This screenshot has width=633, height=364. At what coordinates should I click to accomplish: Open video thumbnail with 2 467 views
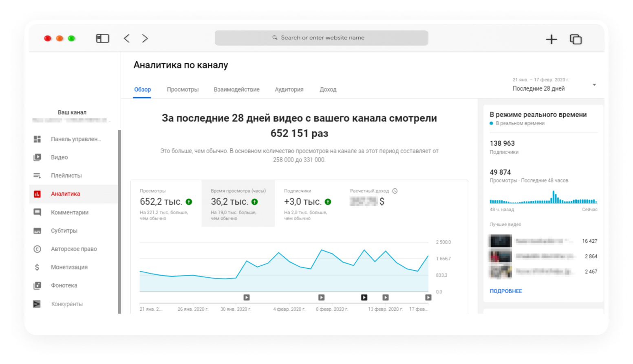pos(500,272)
